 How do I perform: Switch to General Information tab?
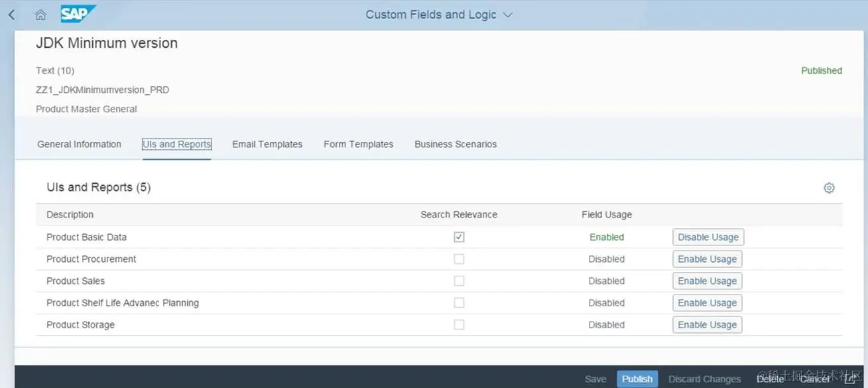(x=79, y=144)
